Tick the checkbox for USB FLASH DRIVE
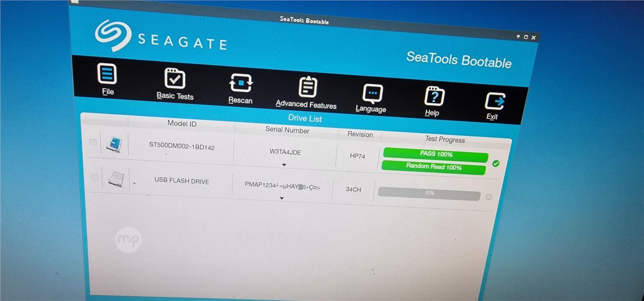This screenshot has width=644, height=301. (x=95, y=177)
